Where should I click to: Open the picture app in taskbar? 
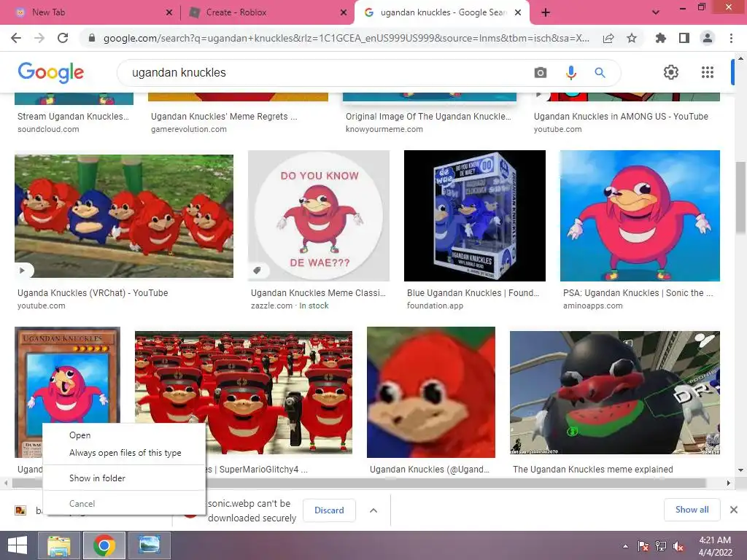click(x=150, y=545)
